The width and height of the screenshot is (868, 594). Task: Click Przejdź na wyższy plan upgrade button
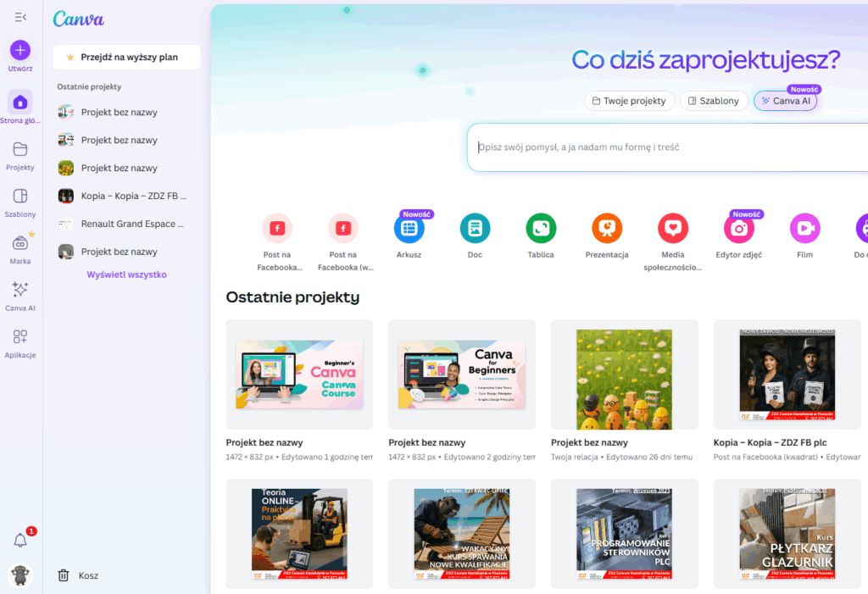(127, 57)
